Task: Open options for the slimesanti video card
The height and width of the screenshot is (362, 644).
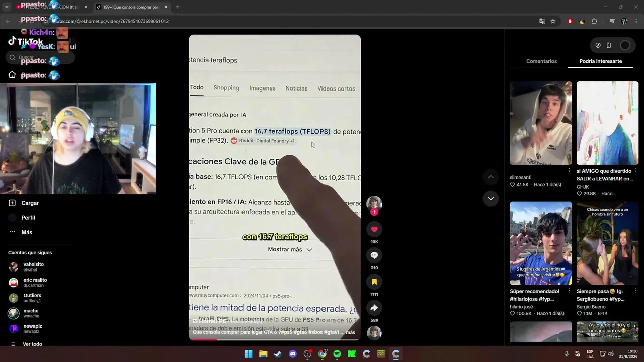Action: coord(569,171)
